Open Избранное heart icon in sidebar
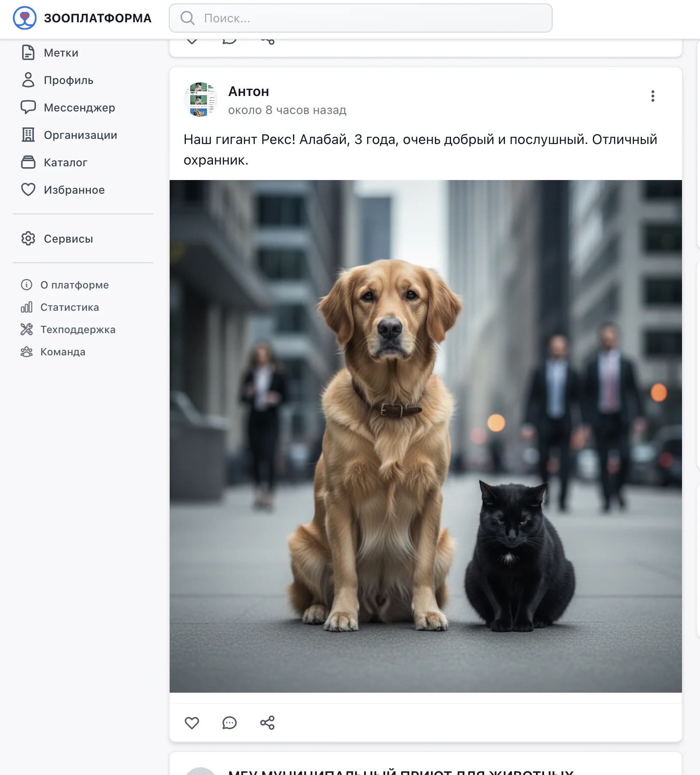The width and height of the screenshot is (700, 775). pos(28,189)
